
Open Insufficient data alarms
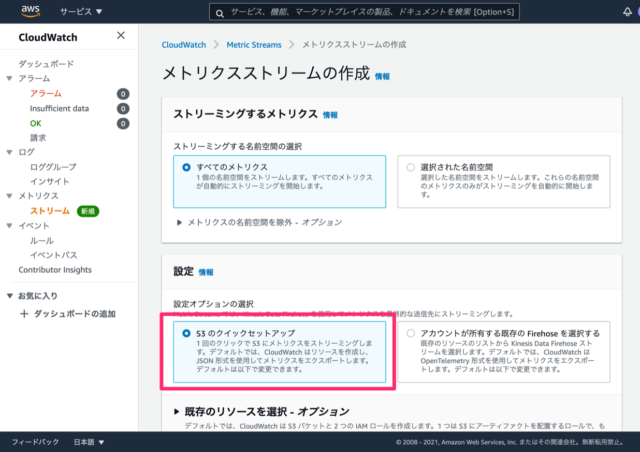[59, 108]
